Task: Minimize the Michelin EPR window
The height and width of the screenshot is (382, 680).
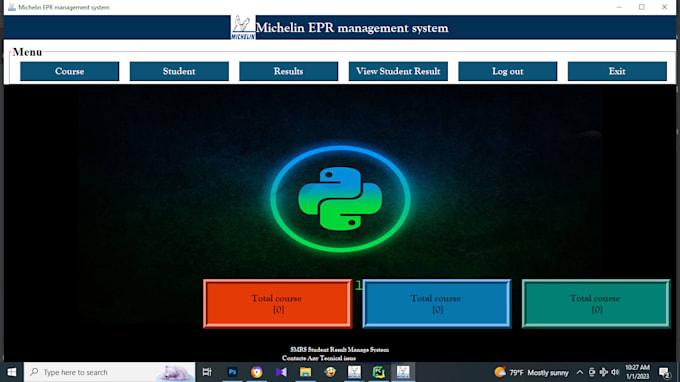Action: (x=619, y=7)
